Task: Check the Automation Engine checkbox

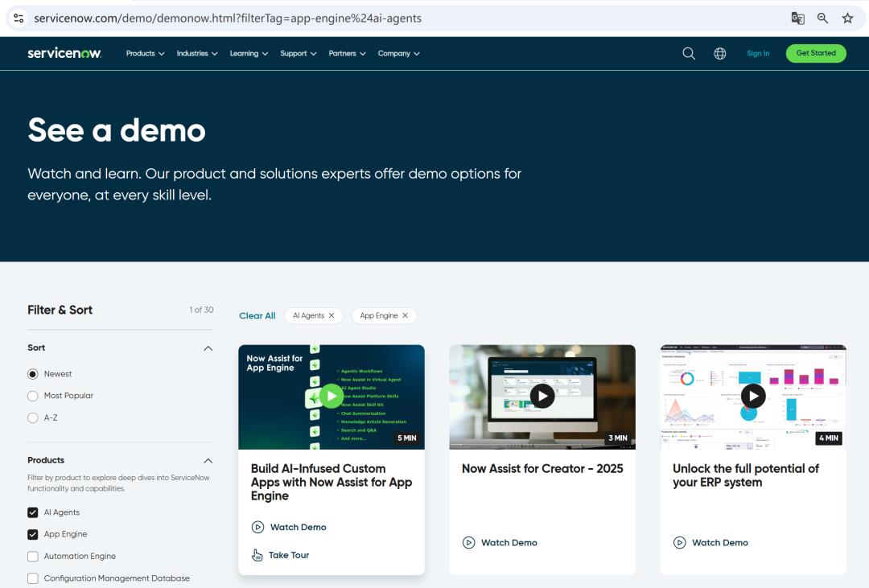Action: click(x=33, y=557)
